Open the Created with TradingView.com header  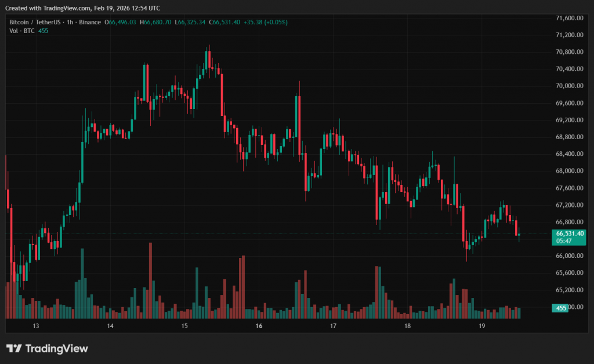(x=83, y=8)
